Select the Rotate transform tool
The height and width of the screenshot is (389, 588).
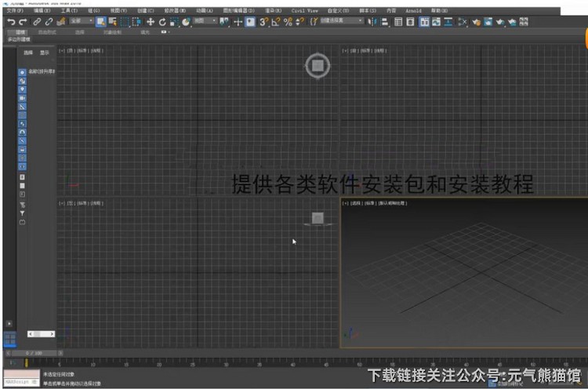pyautogui.click(x=162, y=22)
